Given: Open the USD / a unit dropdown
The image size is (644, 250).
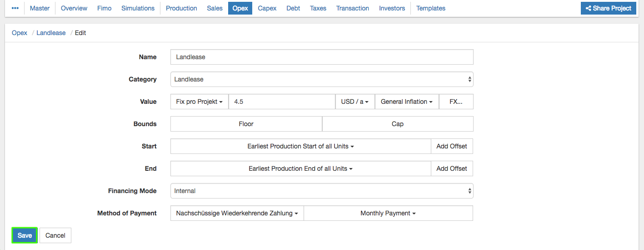Looking at the screenshot, I should point(354,102).
